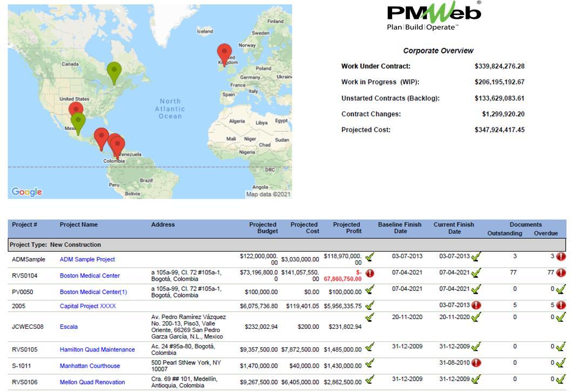Click project number S-1011
578x392 pixels.
click(22, 366)
